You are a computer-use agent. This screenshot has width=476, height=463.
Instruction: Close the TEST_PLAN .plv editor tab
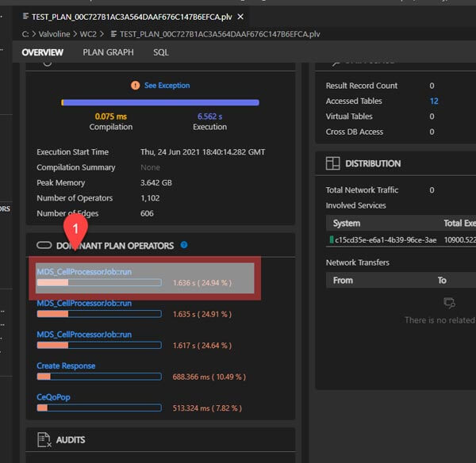coord(240,17)
